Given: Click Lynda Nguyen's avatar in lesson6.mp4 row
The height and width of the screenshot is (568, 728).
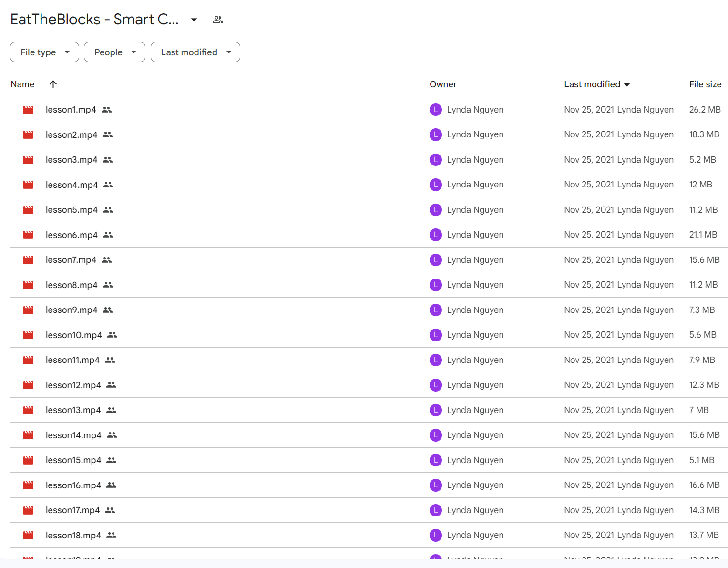Looking at the screenshot, I should [x=436, y=235].
